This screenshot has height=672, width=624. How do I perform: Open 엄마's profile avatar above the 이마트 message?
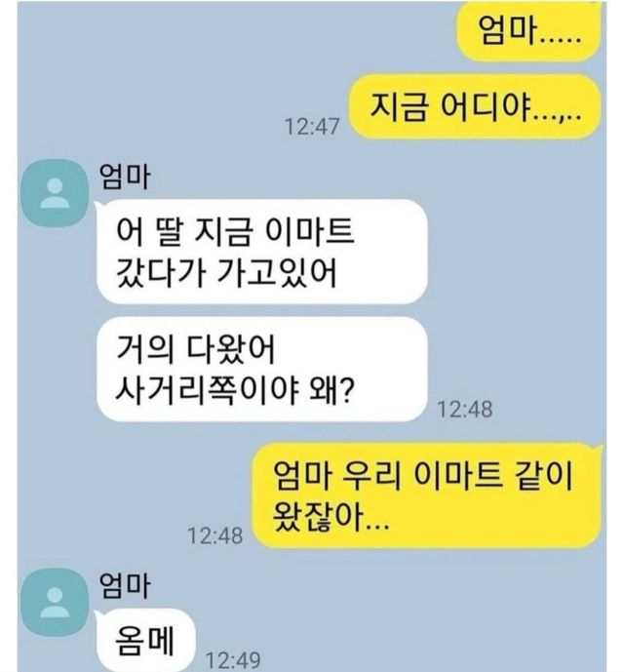[x=55, y=193]
